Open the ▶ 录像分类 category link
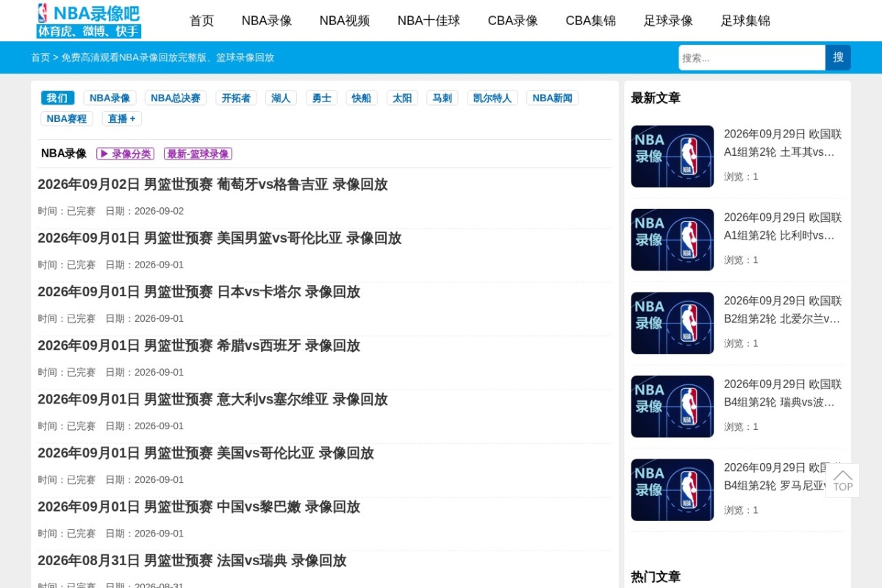Viewport: 882px width, 588px height. [x=125, y=154]
